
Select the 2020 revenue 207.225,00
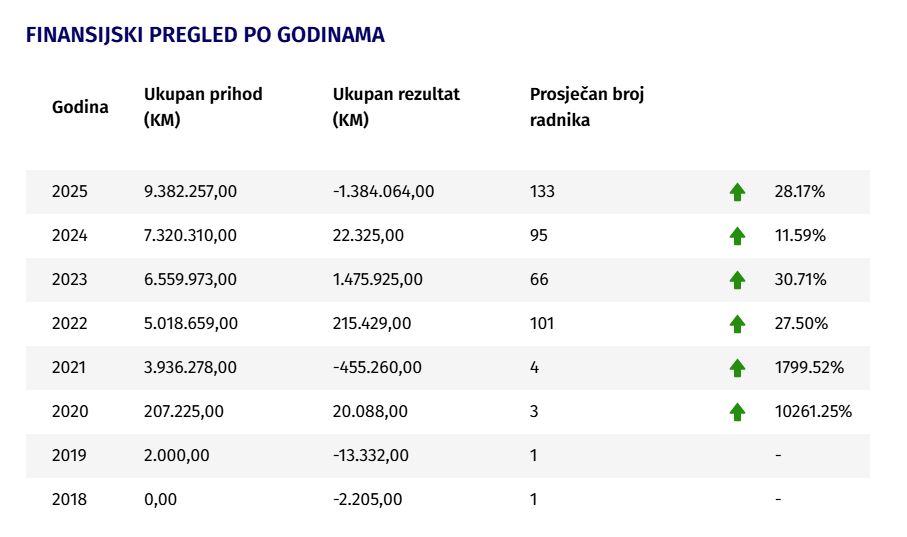pyautogui.click(x=183, y=411)
